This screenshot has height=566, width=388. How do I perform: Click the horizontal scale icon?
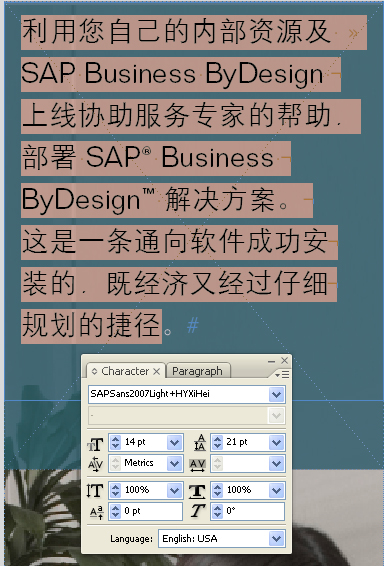coord(197,491)
